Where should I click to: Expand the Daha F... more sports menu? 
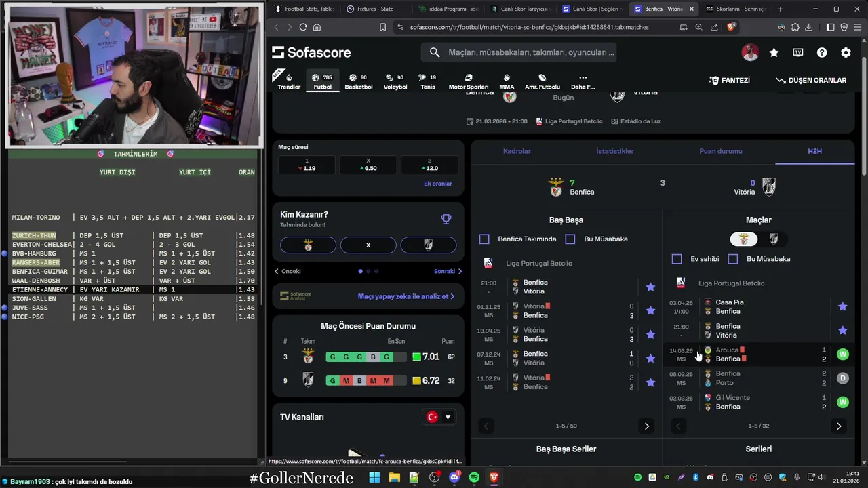click(x=583, y=81)
